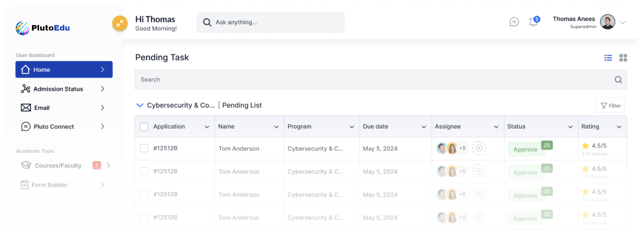Screen dimensions: 644x231
Task: Add assignee to first row task
Action: [479, 148]
